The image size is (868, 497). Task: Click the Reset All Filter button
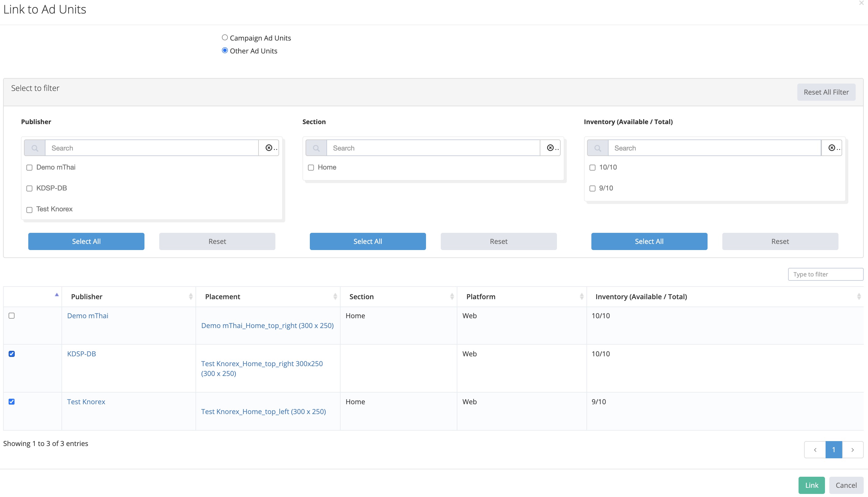[826, 92]
